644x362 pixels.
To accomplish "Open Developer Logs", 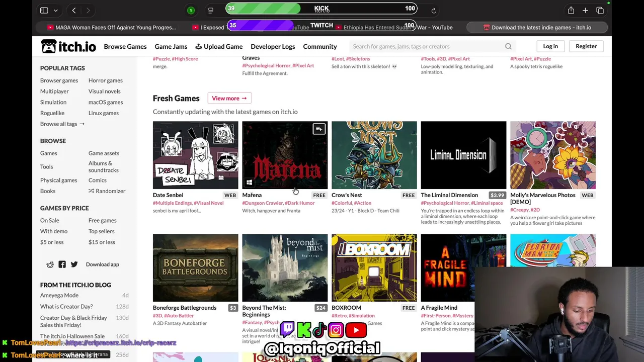I will click(273, 46).
